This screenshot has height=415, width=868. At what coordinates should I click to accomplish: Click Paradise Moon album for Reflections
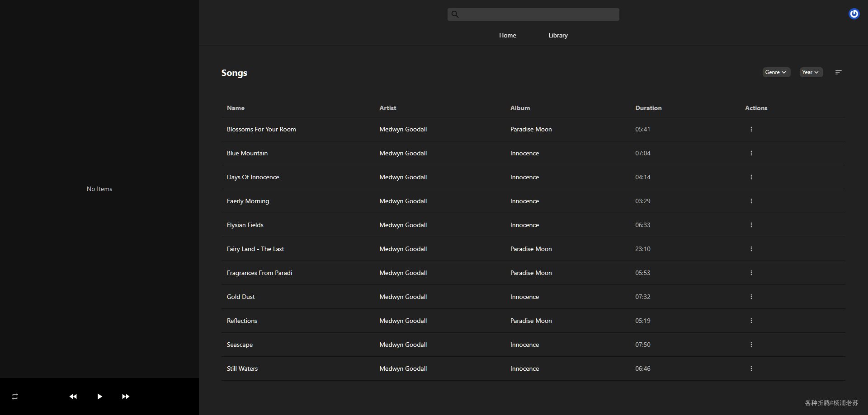[531, 321]
